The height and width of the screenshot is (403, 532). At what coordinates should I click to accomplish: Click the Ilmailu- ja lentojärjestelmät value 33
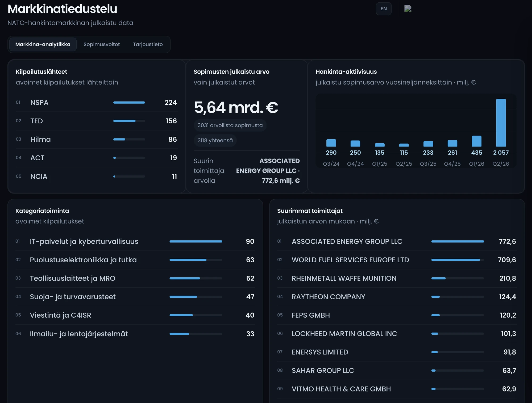[x=250, y=334]
